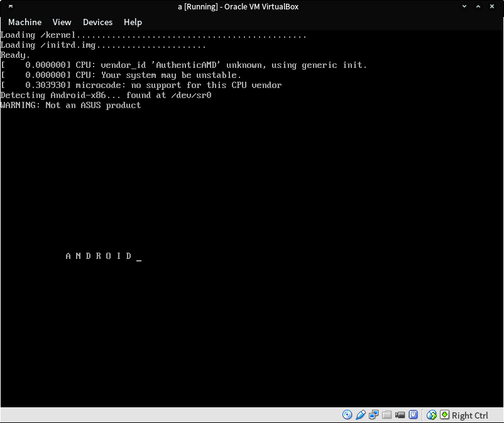Click the 'vendor_id AuthenticAMD unknown' line

click(x=184, y=65)
